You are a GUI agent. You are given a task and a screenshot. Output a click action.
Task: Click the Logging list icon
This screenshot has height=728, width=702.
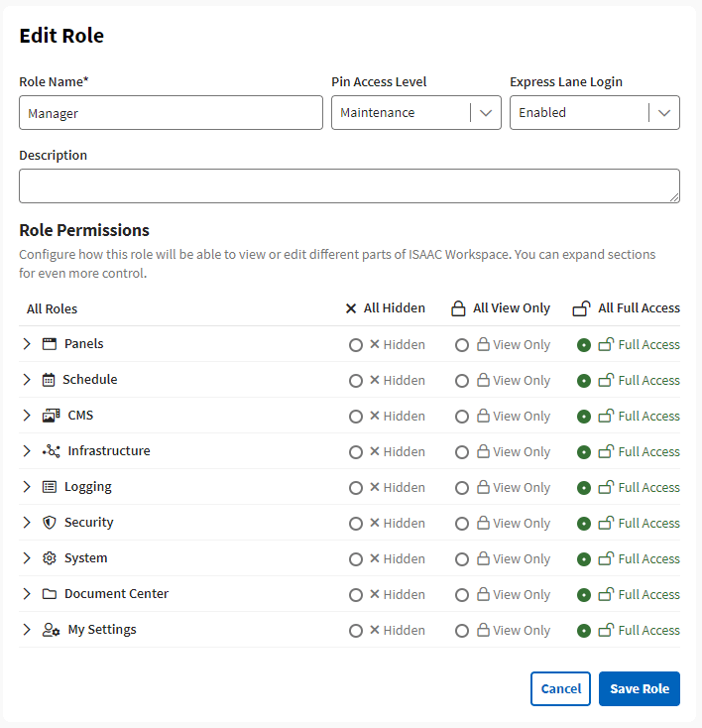[x=50, y=487]
